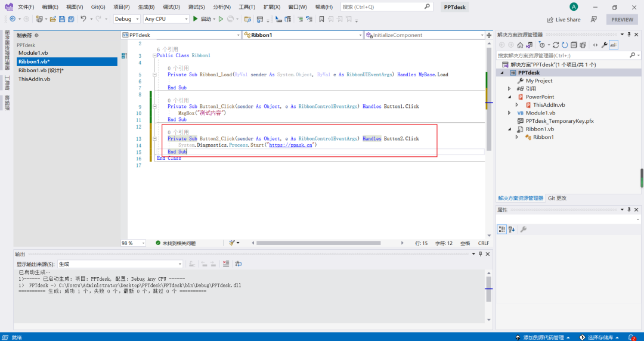Viewport: 644px width, 341px height.
Task: Expand the Module1.vb node in Solution Explorer
Action: (x=510, y=113)
